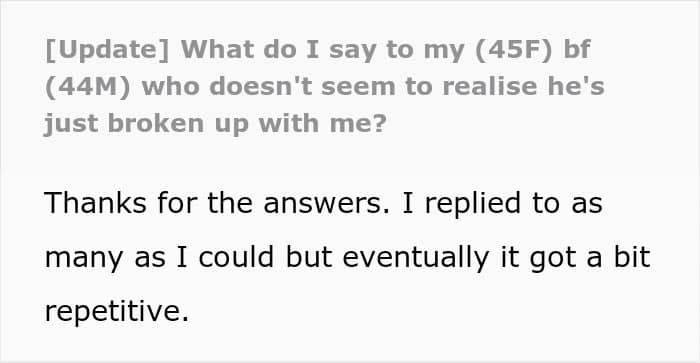Click the [Update] tag in the title
Viewport: 700px width, 363px height.
point(107,50)
